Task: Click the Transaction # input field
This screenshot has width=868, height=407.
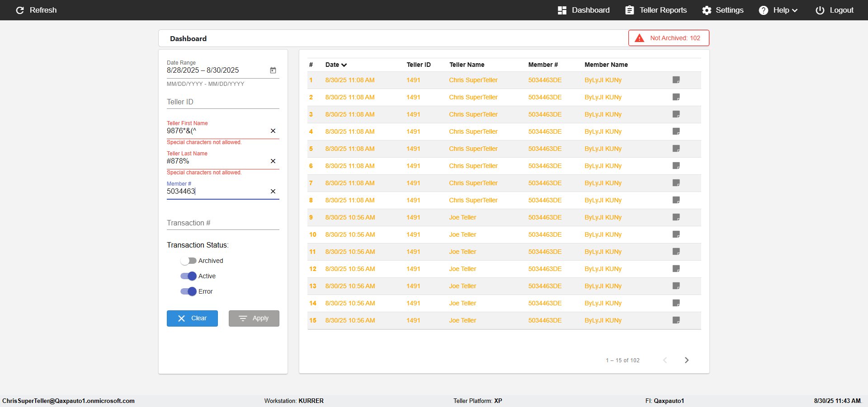Action: point(223,223)
